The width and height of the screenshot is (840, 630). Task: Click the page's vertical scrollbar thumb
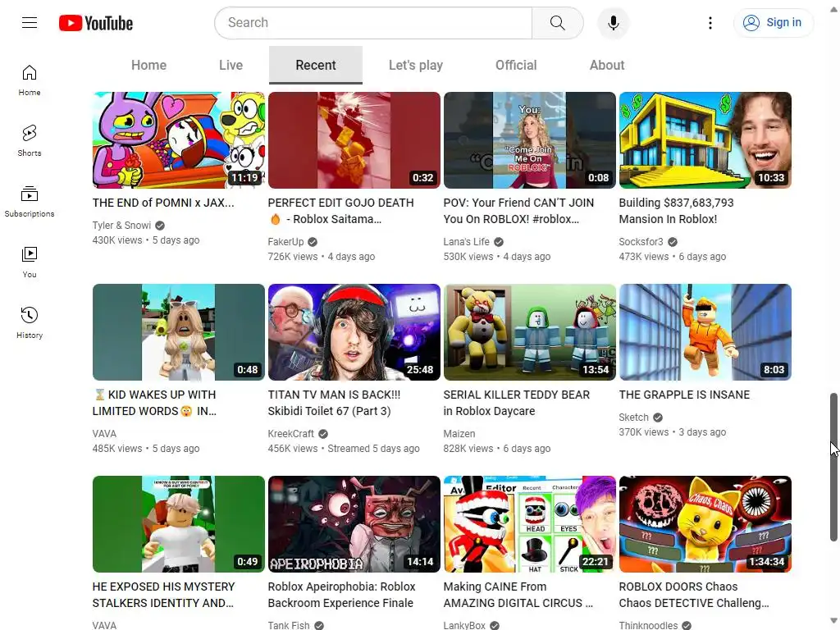(833, 467)
